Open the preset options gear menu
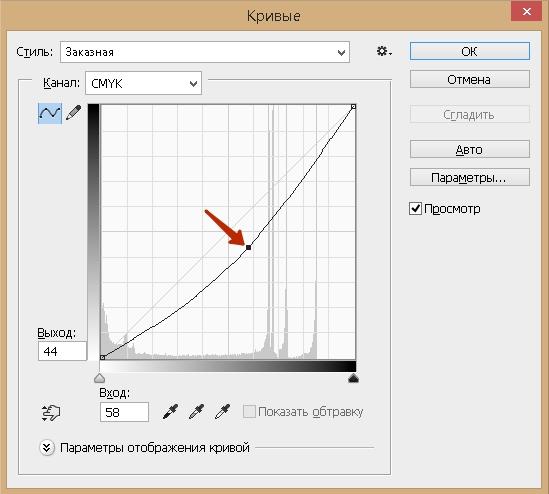The height and width of the screenshot is (494, 549). pos(384,52)
